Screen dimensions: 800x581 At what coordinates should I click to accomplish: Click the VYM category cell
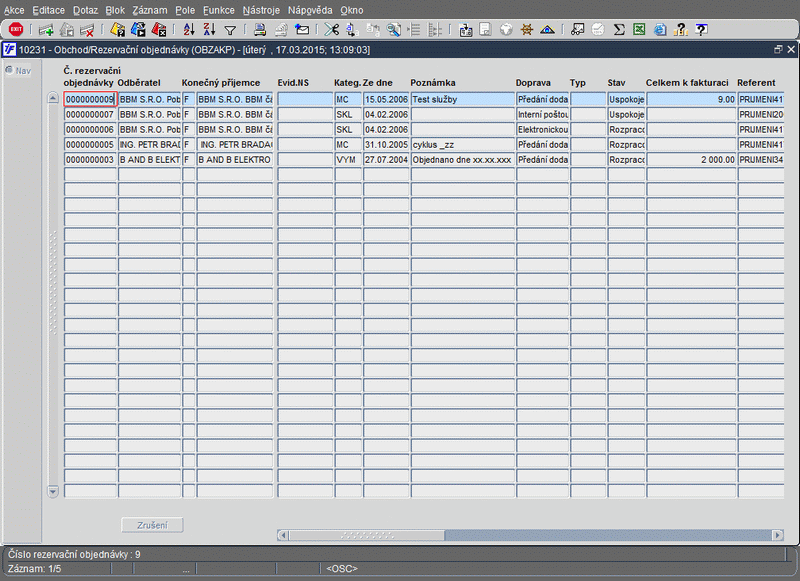point(348,160)
